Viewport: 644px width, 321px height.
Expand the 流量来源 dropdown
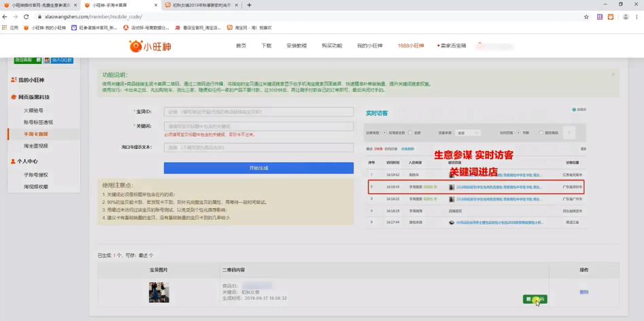469,133
